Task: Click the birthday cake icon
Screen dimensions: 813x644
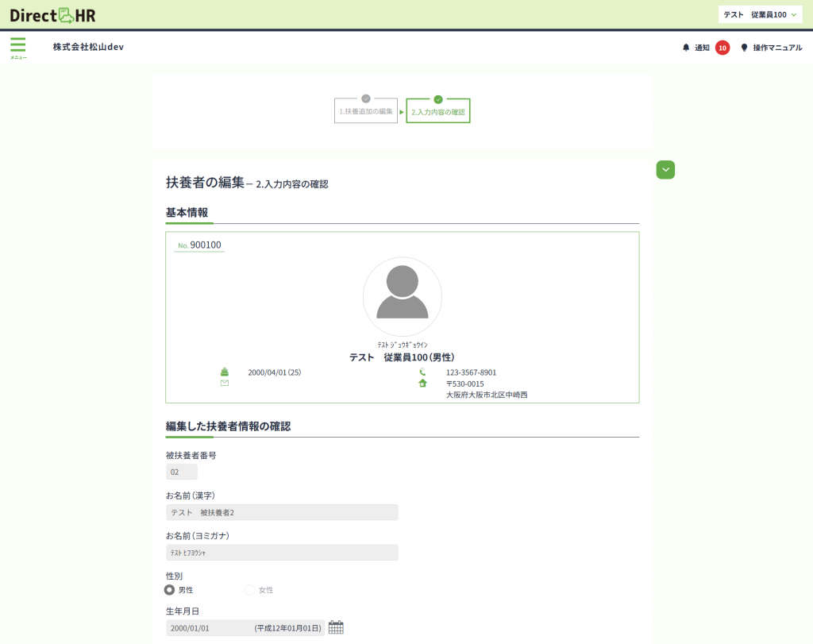Action: pos(224,372)
